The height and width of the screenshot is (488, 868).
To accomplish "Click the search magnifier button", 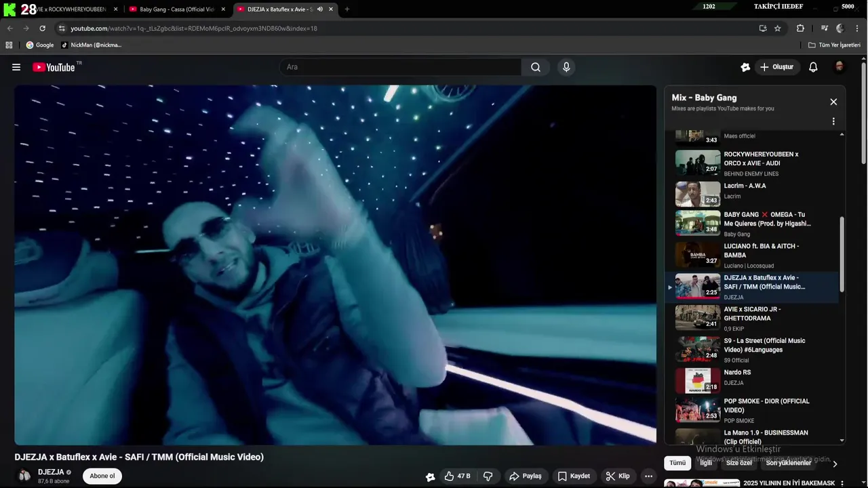I will (536, 67).
